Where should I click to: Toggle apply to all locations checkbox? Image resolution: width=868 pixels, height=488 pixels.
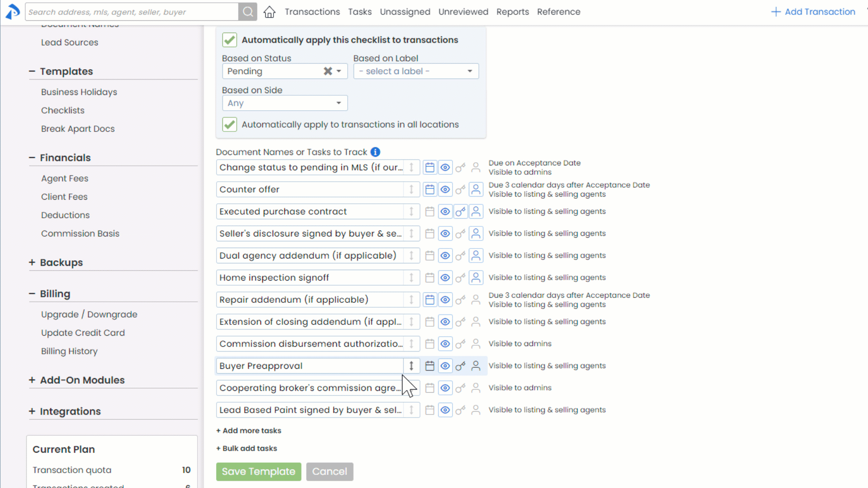point(230,125)
